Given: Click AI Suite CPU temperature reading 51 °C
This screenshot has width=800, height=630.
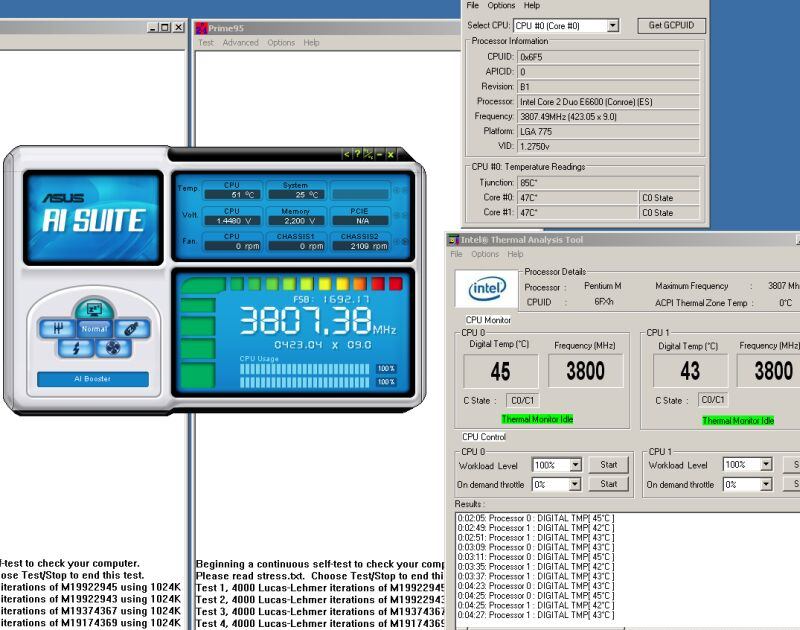Looking at the screenshot, I should pos(233,195).
